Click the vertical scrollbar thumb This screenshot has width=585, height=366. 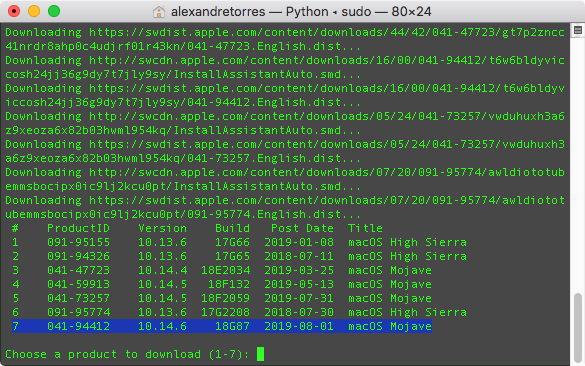[578, 327]
